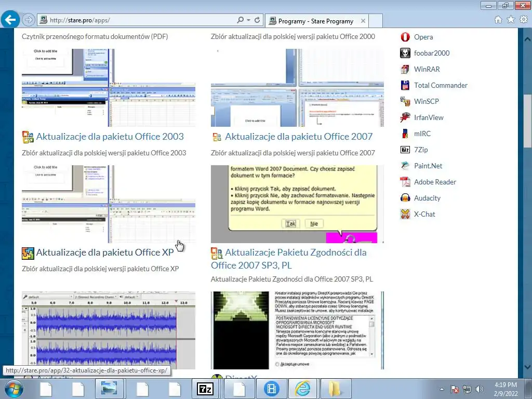Open the browser Home icon
The height and width of the screenshot is (399, 532).
click(x=498, y=20)
